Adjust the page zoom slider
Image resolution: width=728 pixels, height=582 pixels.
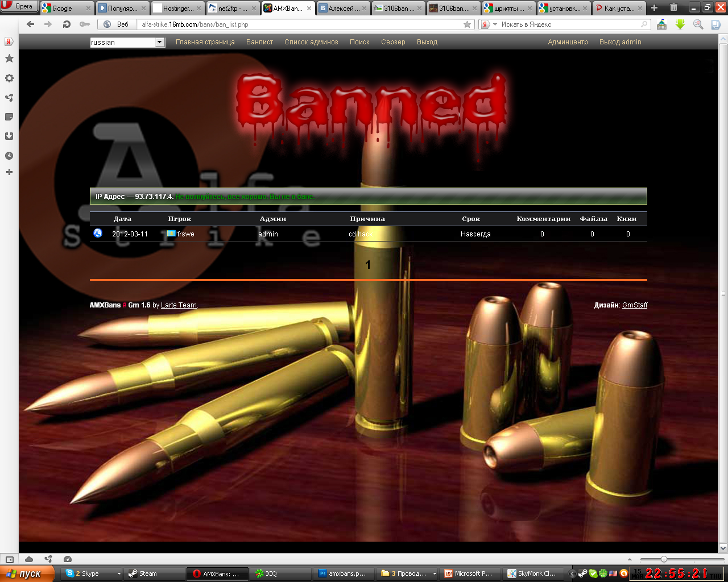coord(664,559)
